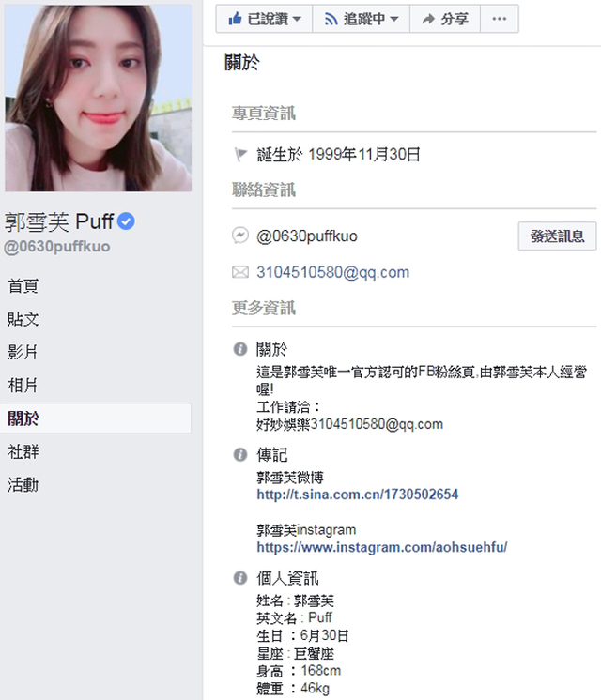This screenshot has width=601, height=700.
Task: Click the blue verified badge beside Puff
Action: (126, 221)
